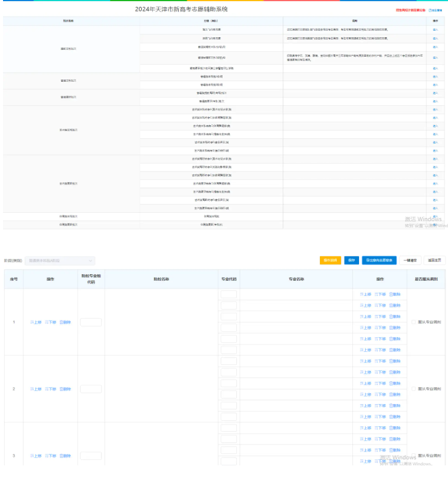448x478 pixels.
Task: Click the 返回主页 button
Action: pyautogui.click(x=434, y=260)
